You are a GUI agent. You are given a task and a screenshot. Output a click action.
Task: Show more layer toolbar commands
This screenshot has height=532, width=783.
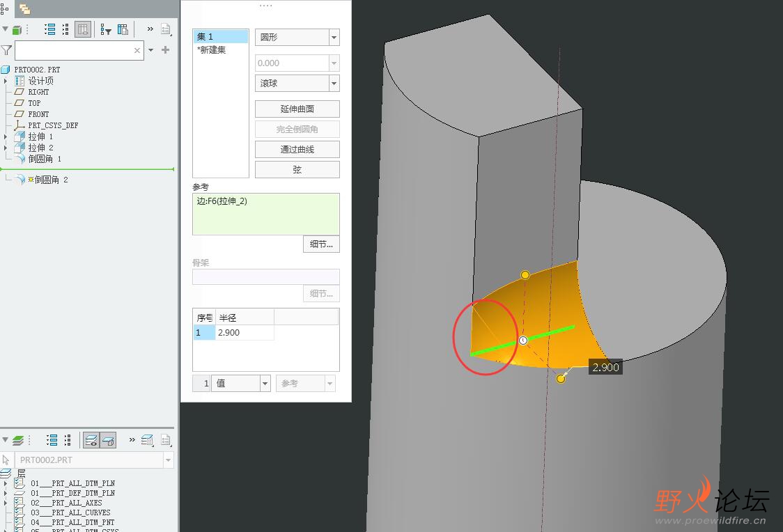[132, 439]
